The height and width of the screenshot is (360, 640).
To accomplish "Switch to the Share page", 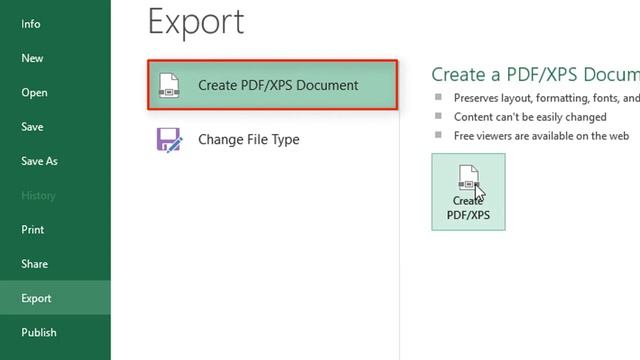I will [x=55, y=264].
